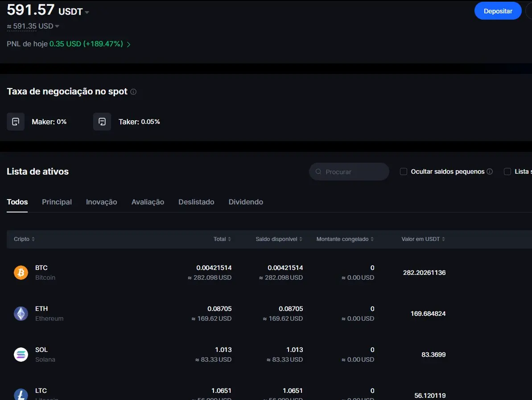The image size is (532, 400).
Task: Click the PNL value 0.35 USD (+189.47%)
Action: pos(86,44)
